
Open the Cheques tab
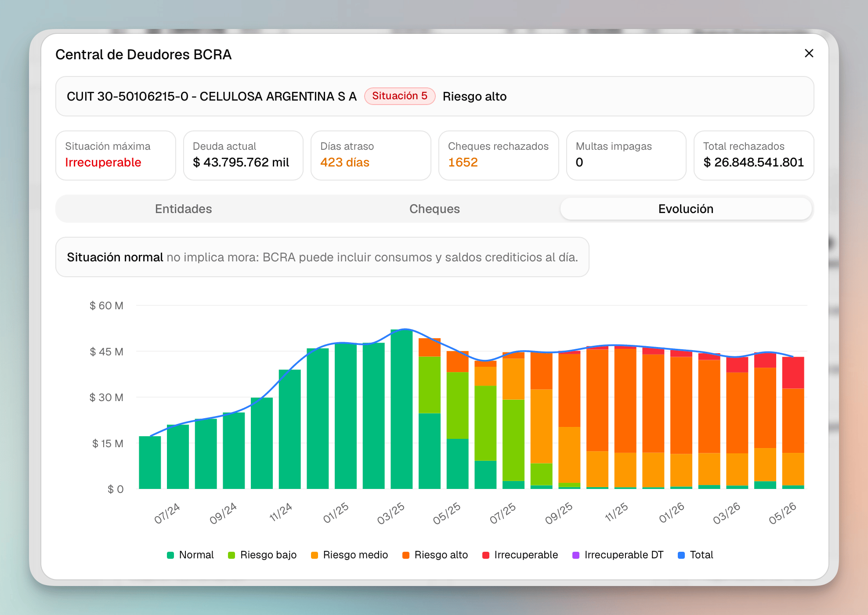434,209
